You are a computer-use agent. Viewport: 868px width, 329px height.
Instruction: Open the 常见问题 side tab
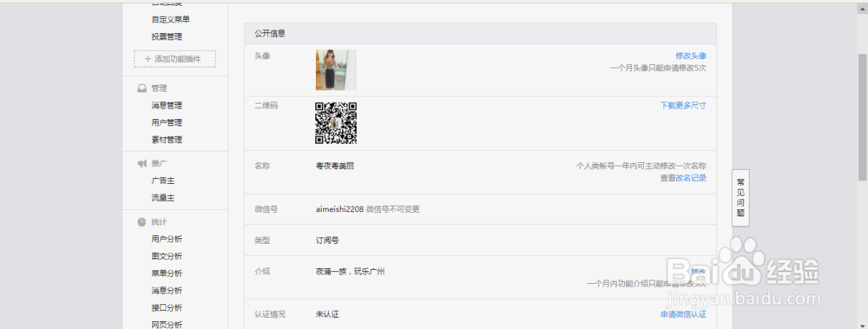pos(740,198)
